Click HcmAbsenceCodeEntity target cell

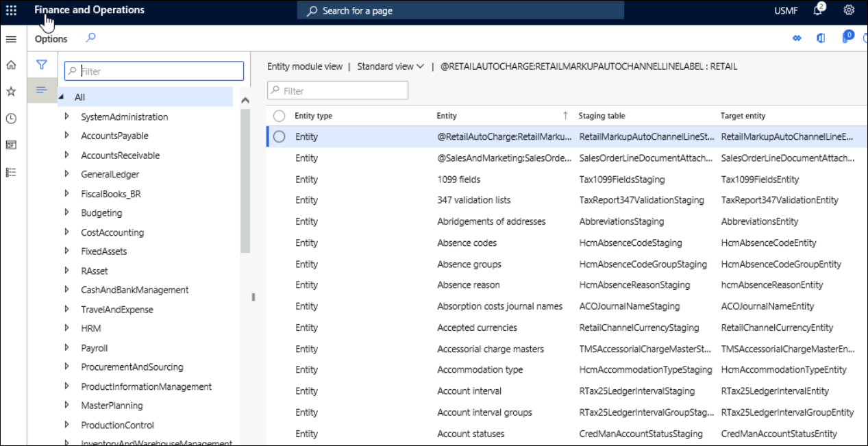(769, 243)
